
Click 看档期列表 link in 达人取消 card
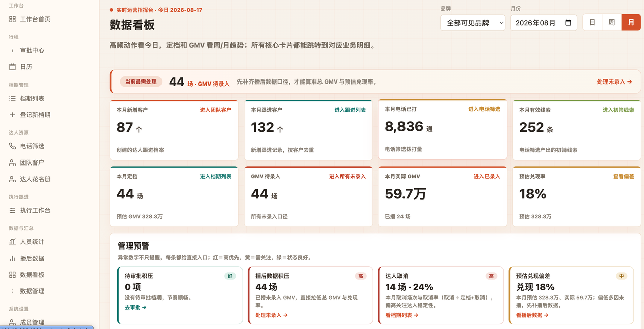click(401, 315)
